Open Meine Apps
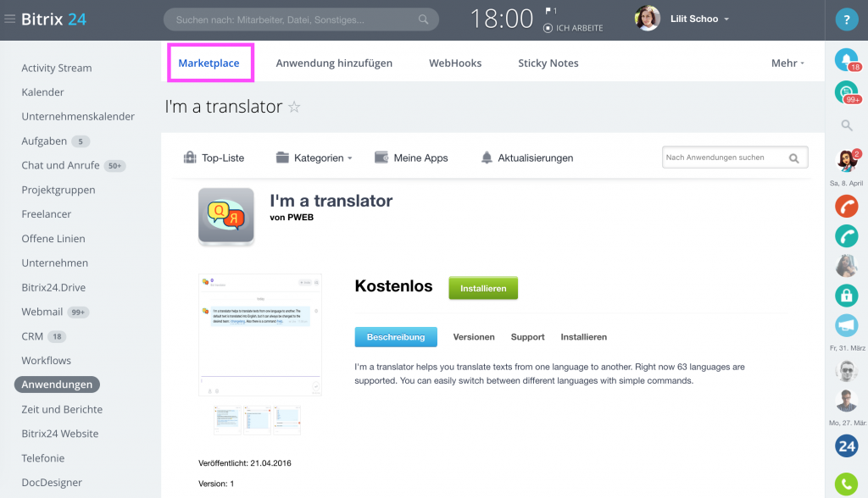Image resolution: width=868 pixels, height=498 pixels. [411, 158]
